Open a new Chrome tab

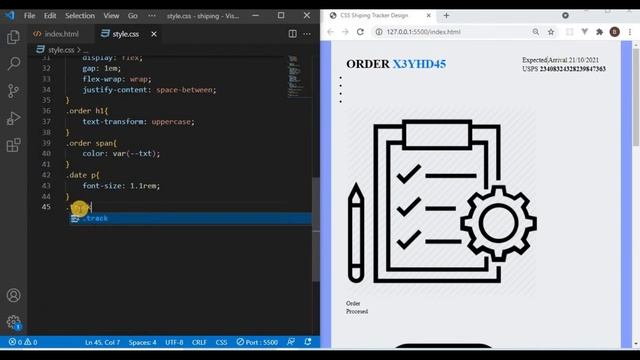point(446,16)
